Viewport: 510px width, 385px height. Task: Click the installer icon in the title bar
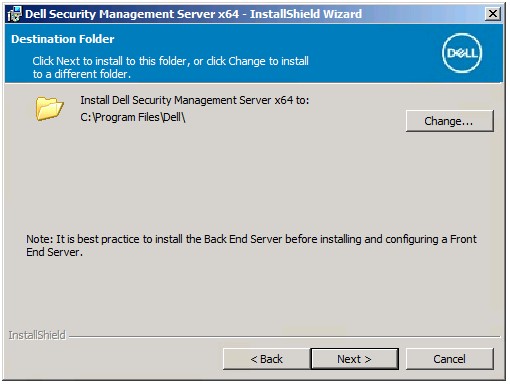pyautogui.click(x=14, y=14)
